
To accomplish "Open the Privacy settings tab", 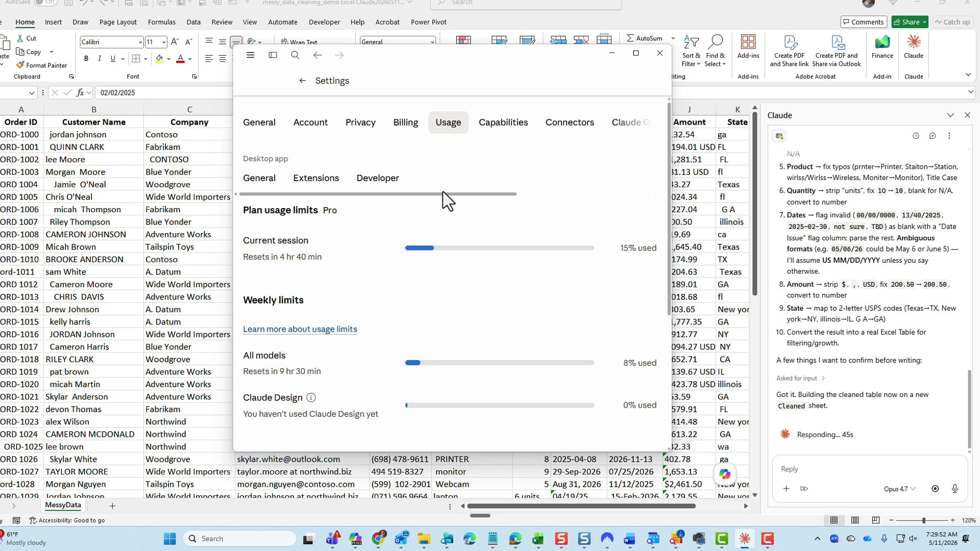I will 360,122.
